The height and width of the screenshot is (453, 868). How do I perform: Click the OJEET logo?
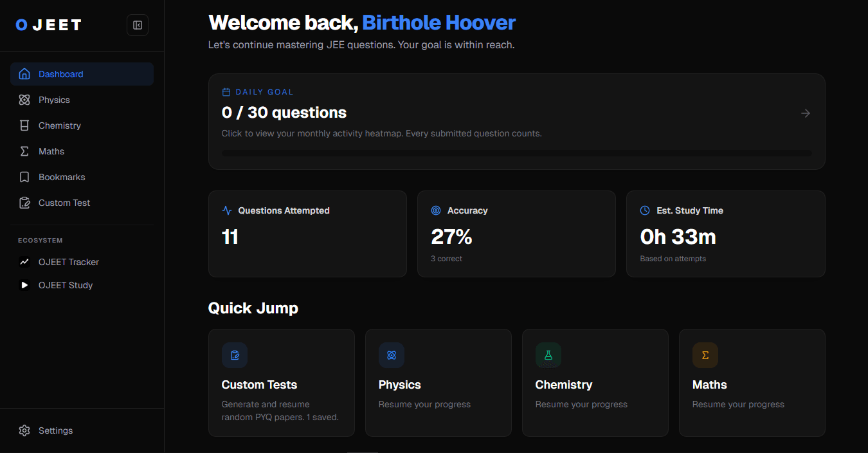tap(49, 25)
